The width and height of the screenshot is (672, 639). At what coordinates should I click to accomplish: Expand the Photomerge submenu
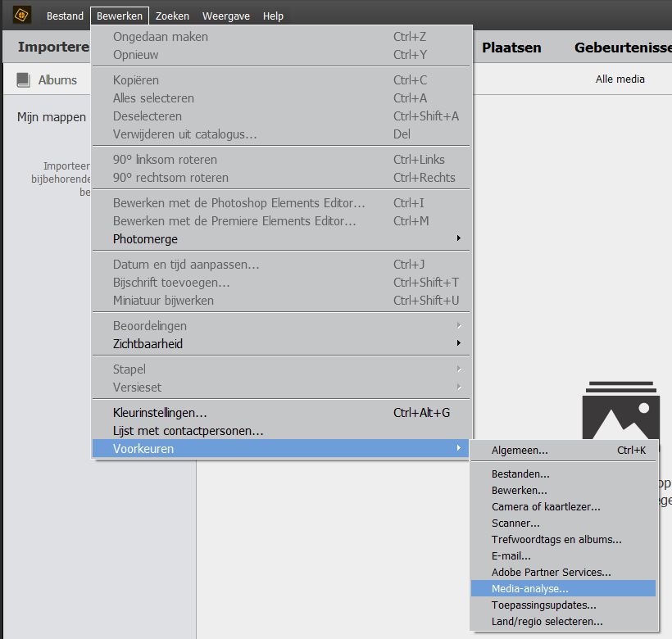coord(281,239)
